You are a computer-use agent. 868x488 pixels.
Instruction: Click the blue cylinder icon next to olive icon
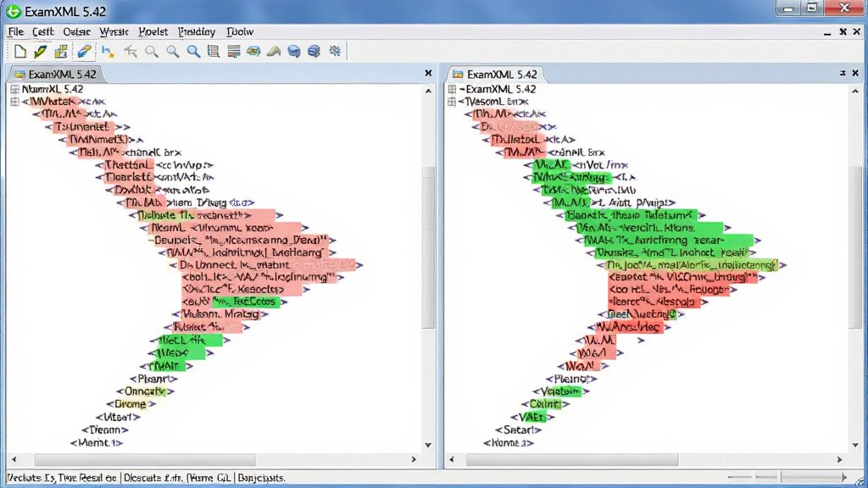point(294,52)
